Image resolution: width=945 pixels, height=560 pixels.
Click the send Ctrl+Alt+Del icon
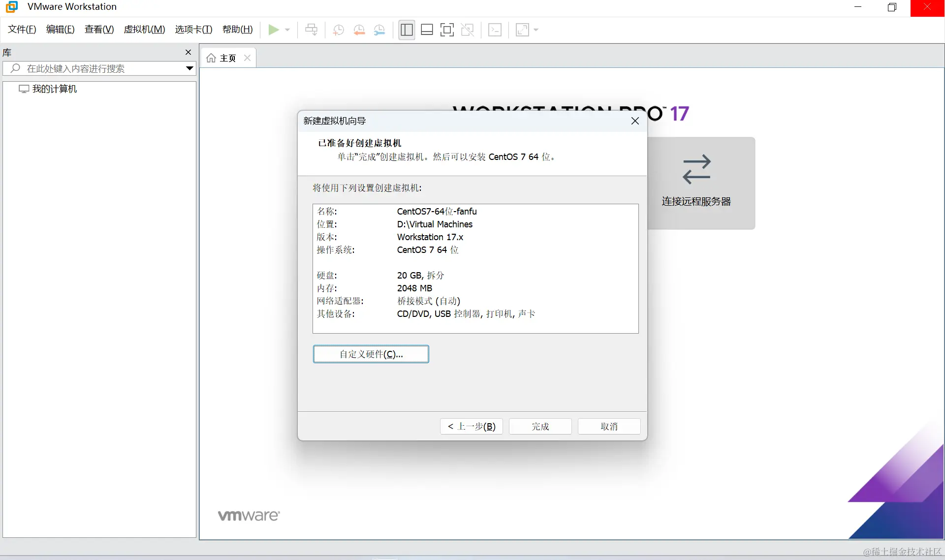311,30
